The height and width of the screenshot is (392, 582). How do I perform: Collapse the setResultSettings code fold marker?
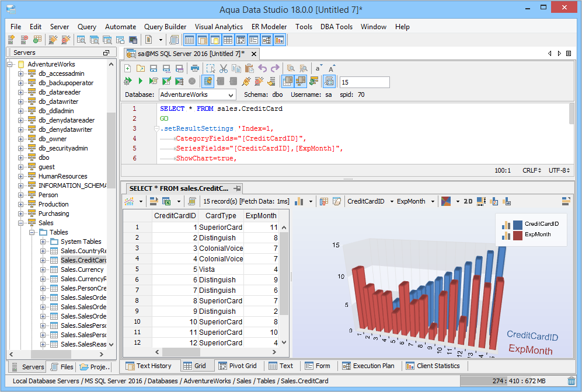[x=156, y=129]
